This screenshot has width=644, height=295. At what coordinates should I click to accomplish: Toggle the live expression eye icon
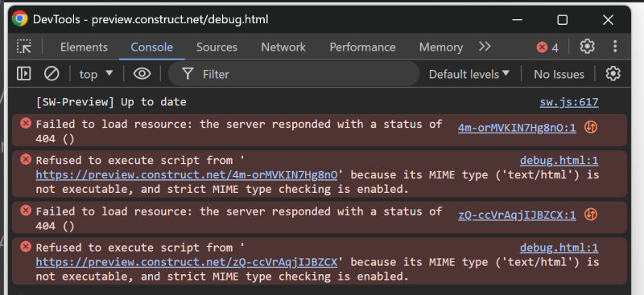pos(142,74)
